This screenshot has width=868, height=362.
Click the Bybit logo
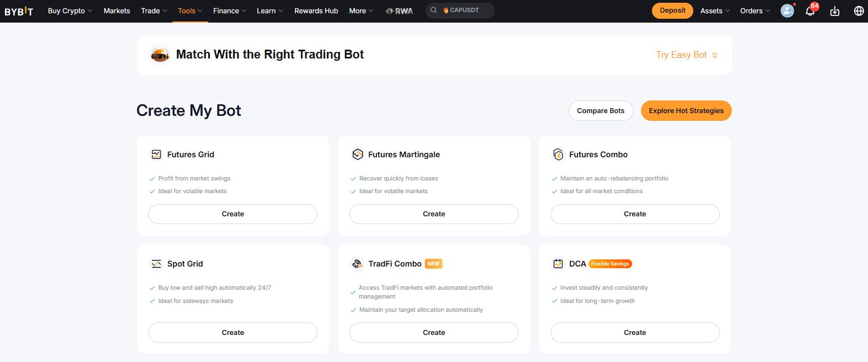19,11
